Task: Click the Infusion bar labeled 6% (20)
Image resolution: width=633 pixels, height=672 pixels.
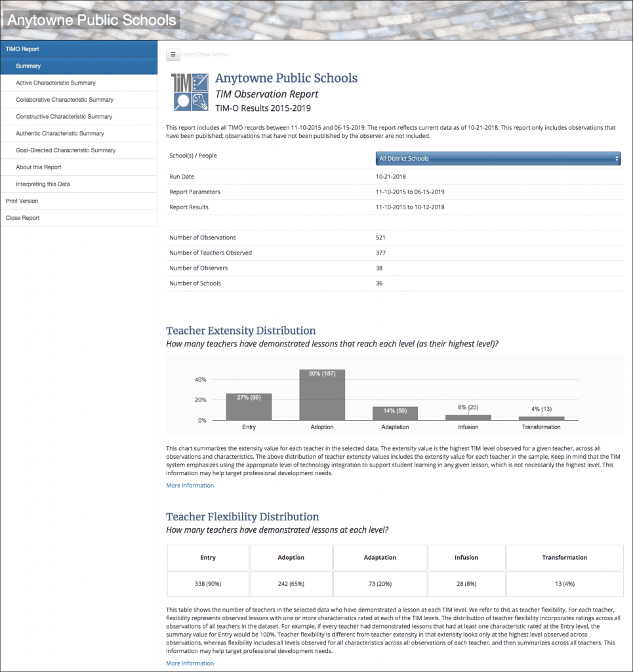Action: coord(468,416)
